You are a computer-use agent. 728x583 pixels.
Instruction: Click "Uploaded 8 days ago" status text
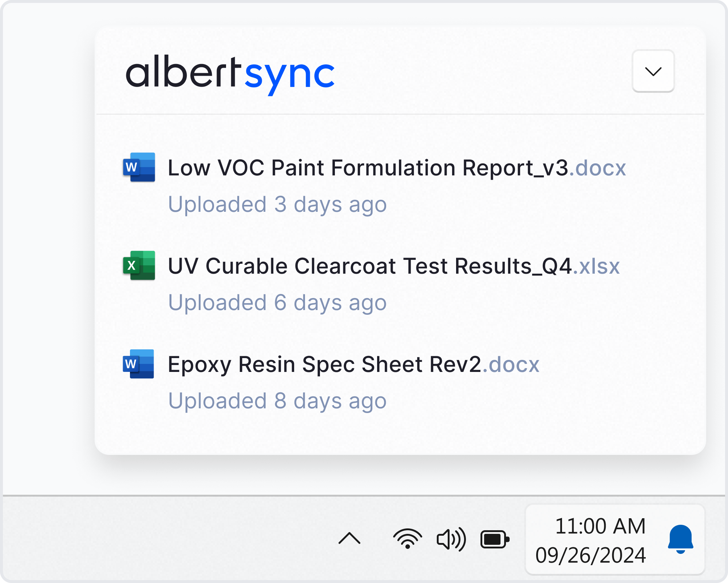[277, 401]
